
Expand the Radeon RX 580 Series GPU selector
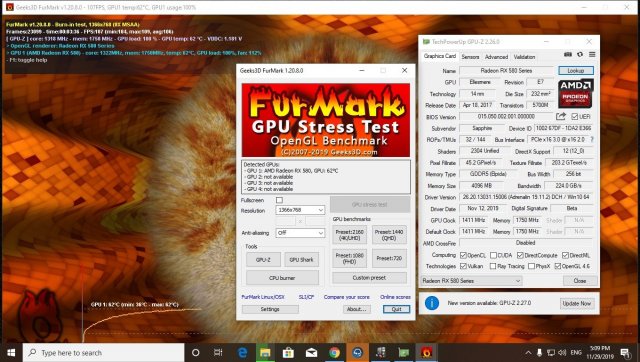(x=471, y=281)
